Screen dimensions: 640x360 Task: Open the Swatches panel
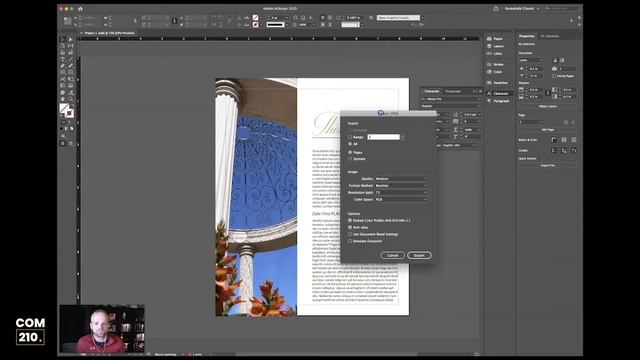pos(497,83)
